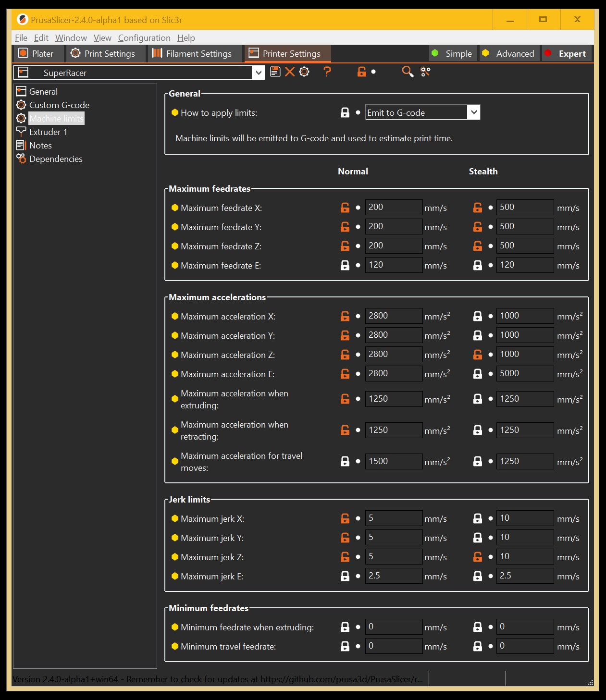Delete the SuperRacer preset
The height and width of the screenshot is (700, 606).
(290, 72)
